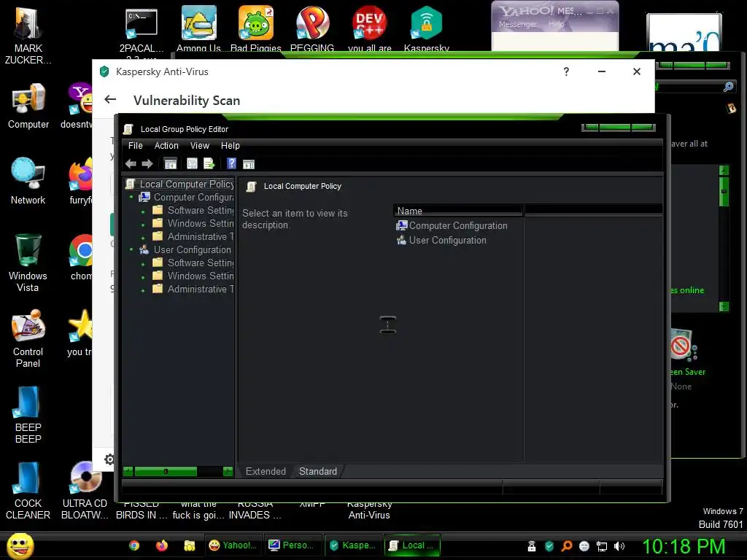
Task: Click the Computer desktop icon
Action: coord(28,106)
